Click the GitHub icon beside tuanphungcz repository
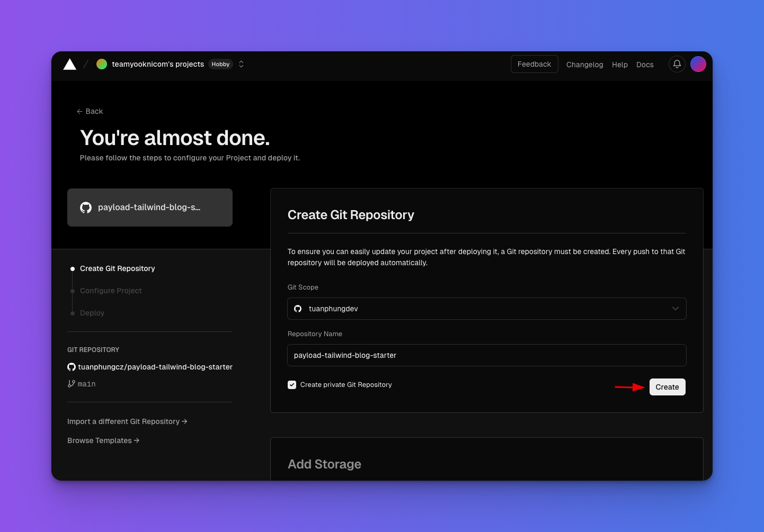764x532 pixels. point(72,367)
